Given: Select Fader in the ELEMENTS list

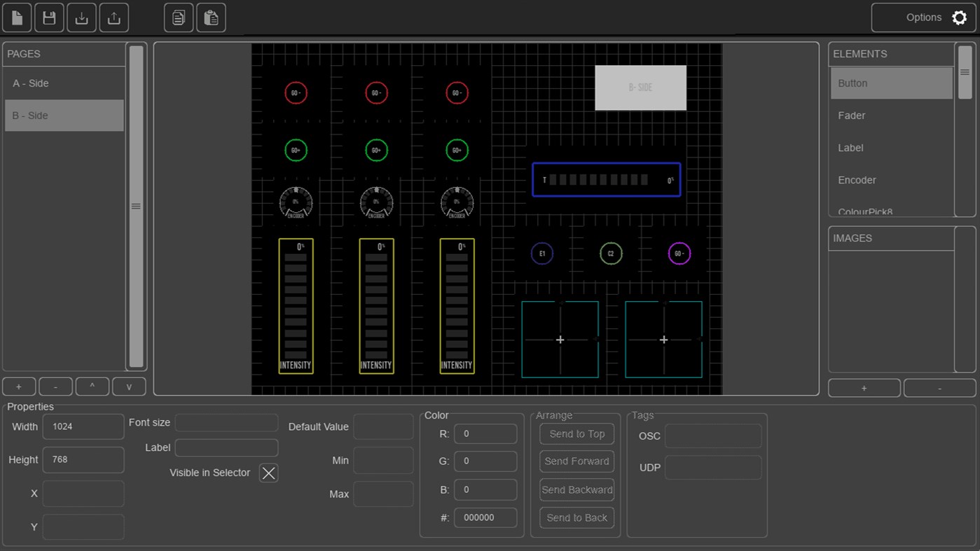Looking at the screenshot, I should pos(890,115).
